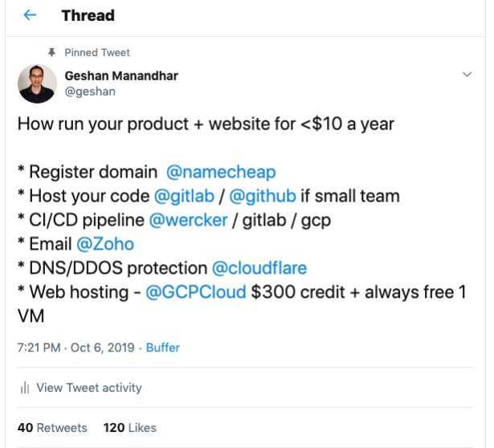This screenshot has height=448, width=494.
Task: Show the 120 Likes list
Action: (129, 427)
